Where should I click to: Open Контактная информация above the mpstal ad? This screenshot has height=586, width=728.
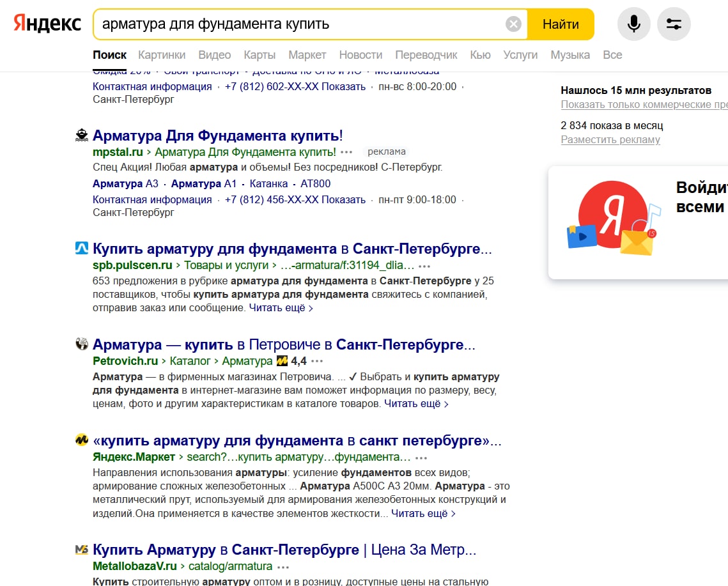(x=152, y=86)
